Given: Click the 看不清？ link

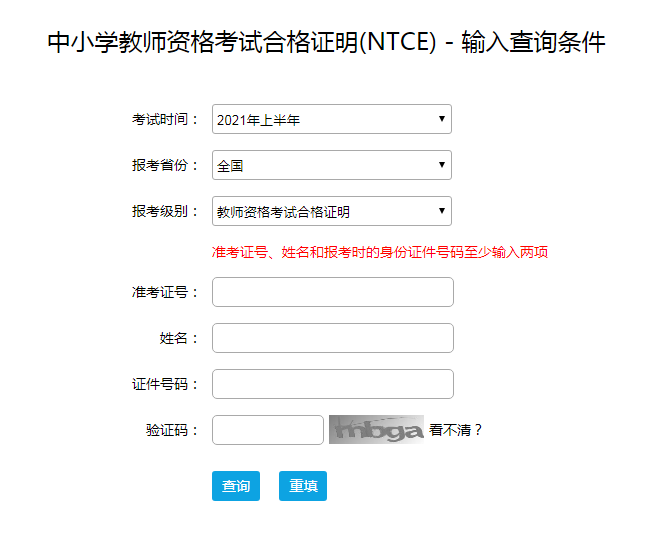Looking at the screenshot, I should click(456, 431).
